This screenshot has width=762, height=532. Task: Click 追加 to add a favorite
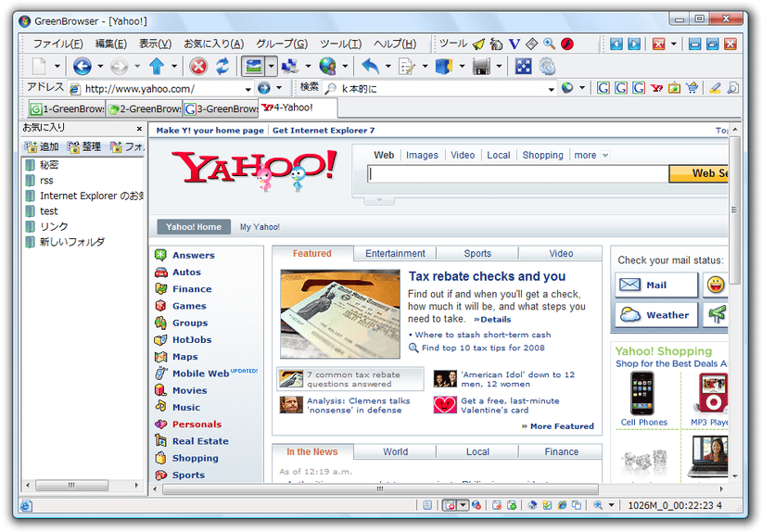coord(42,146)
